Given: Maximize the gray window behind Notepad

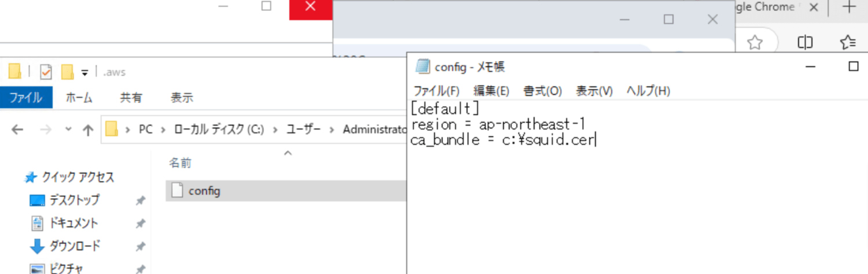Looking at the screenshot, I should coord(669,20).
